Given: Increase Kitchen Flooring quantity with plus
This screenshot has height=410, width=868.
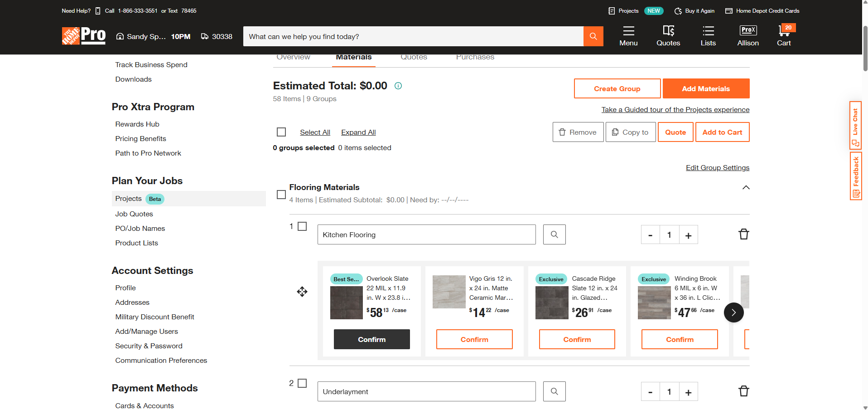Looking at the screenshot, I should click(688, 235).
